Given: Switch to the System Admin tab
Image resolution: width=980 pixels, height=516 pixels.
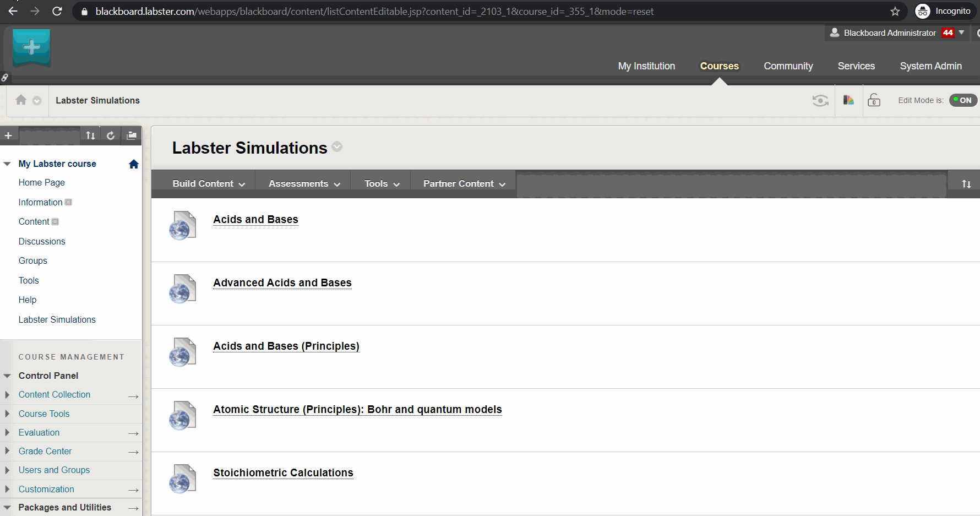Looking at the screenshot, I should [930, 66].
